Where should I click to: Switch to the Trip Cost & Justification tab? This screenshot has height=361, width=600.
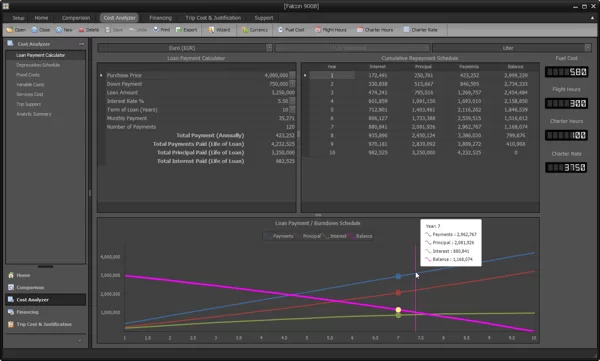pos(213,18)
